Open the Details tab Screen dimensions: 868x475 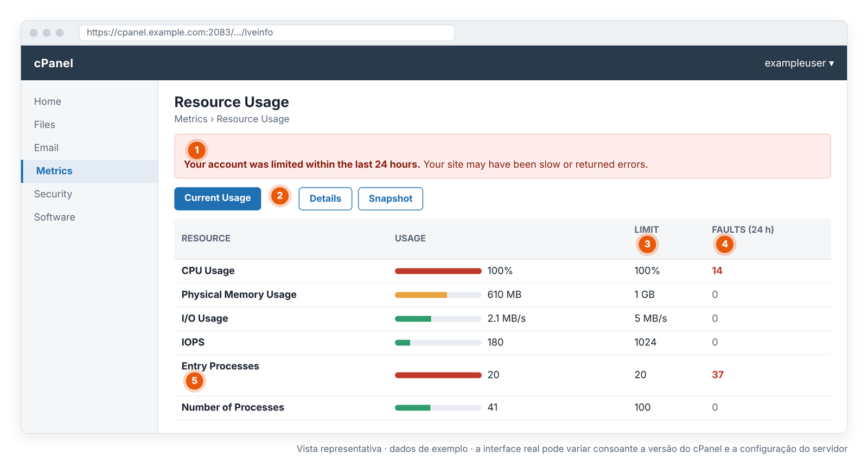[x=325, y=198]
